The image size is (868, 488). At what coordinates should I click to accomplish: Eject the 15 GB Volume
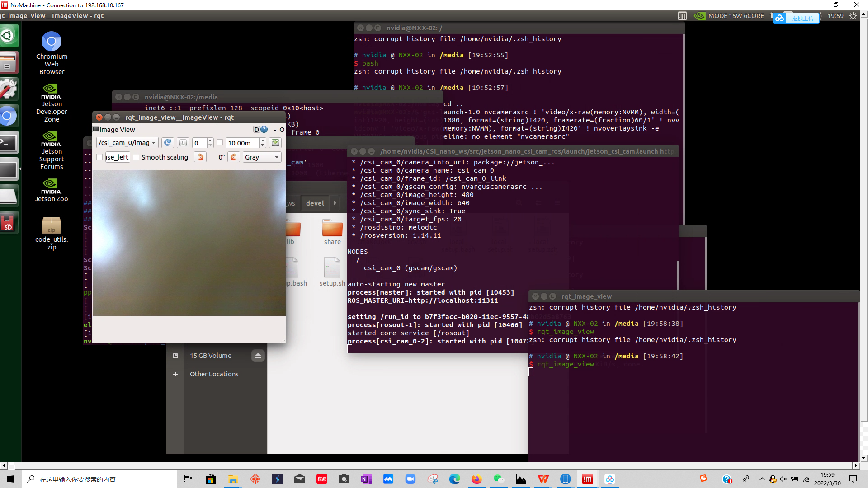coord(258,356)
